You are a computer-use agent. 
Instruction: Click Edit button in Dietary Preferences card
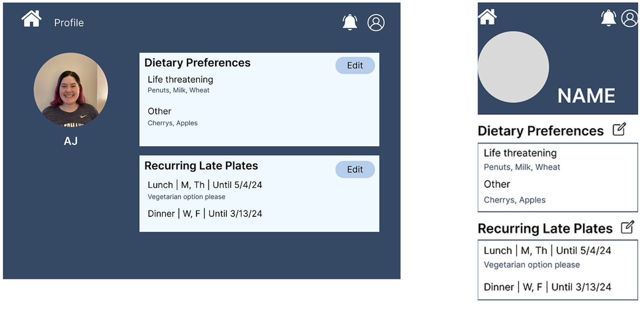(x=355, y=65)
